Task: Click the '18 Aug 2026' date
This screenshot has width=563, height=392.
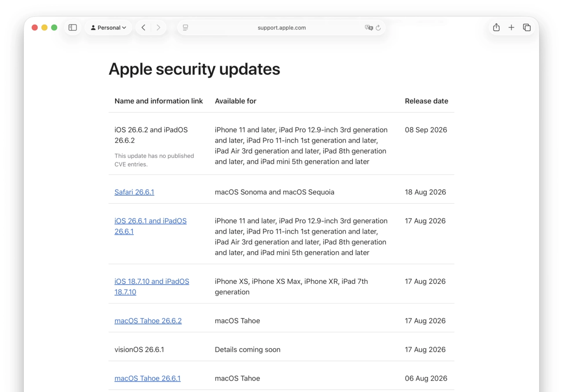Action: click(x=425, y=192)
